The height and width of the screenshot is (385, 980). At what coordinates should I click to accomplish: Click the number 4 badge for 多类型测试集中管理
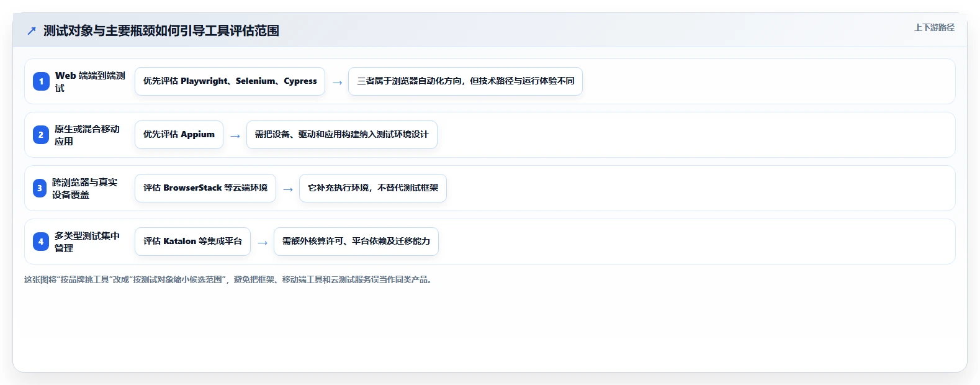pyautogui.click(x=41, y=242)
